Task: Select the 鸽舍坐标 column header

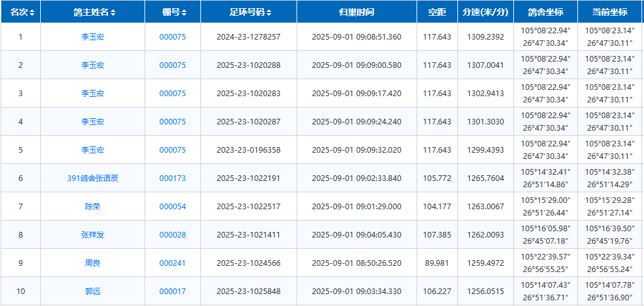Action: (545, 12)
